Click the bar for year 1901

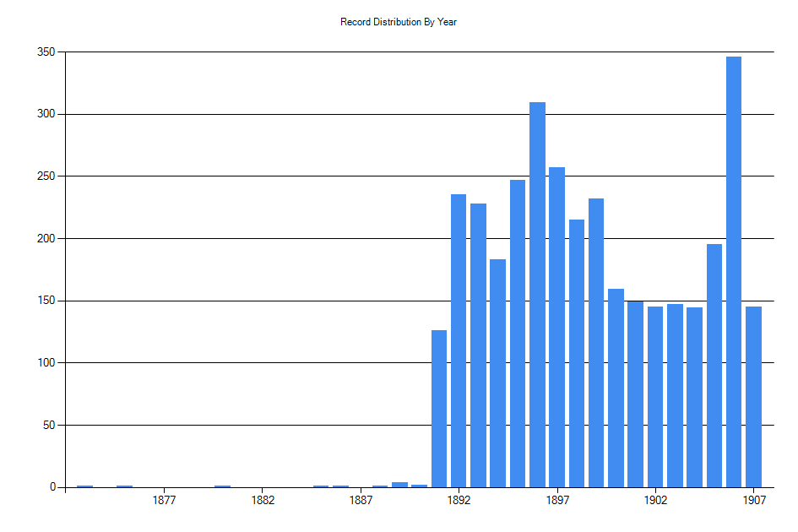pos(635,394)
